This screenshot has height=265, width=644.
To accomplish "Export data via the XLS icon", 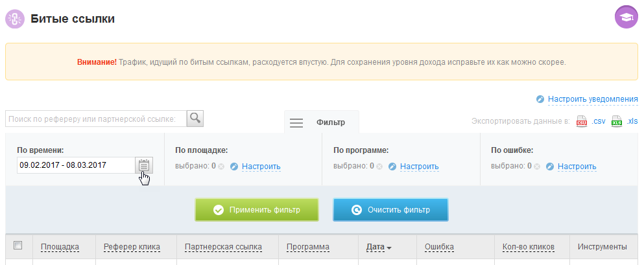I will point(617,122).
